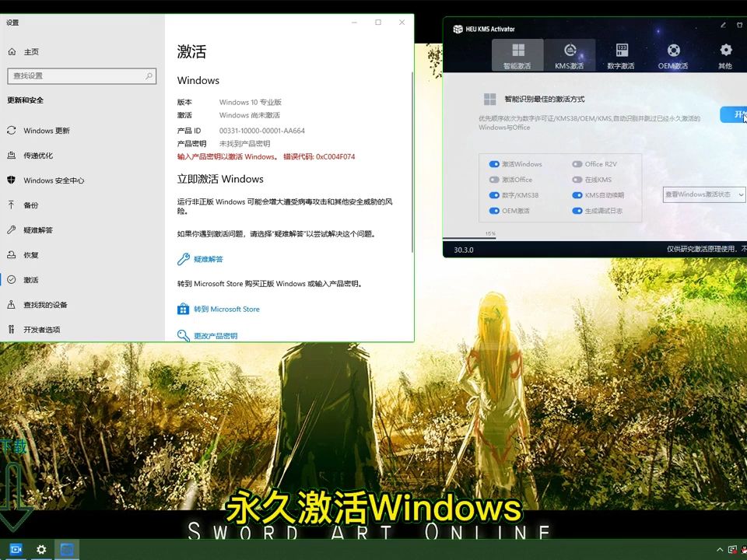Switch to the 智能激活 tab
The width and height of the screenshot is (747, 560).
tap(517, 54)
